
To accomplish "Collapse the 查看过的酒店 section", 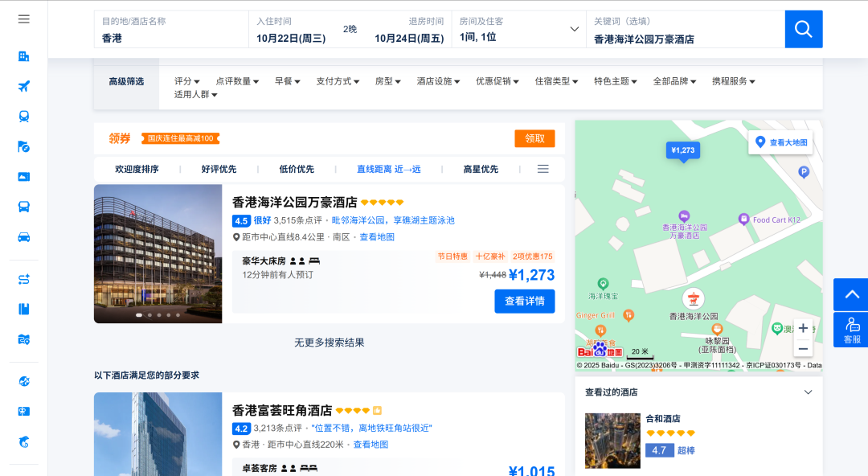I will (x=808, y=392).
